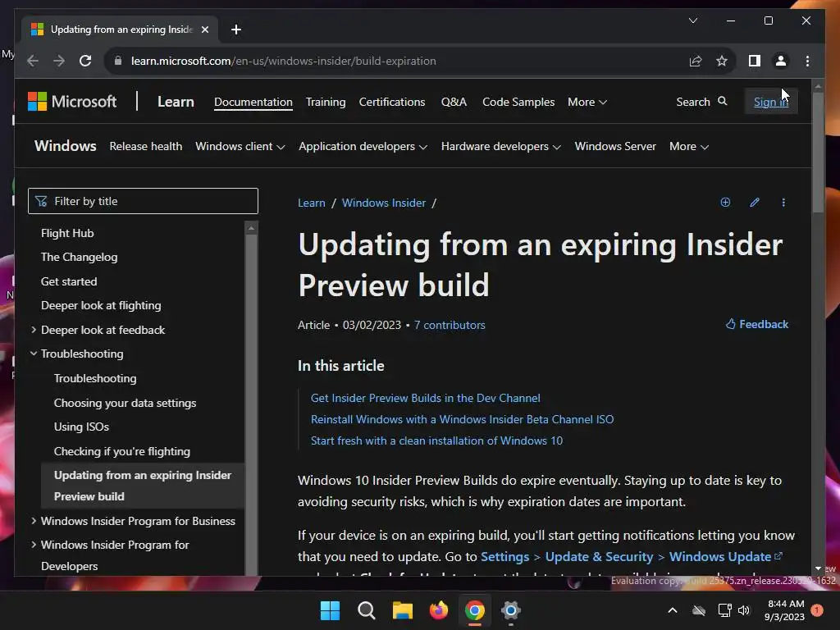Focus the Filter by title field
Screen dimensions: 840x630
[x=143, y=201]
